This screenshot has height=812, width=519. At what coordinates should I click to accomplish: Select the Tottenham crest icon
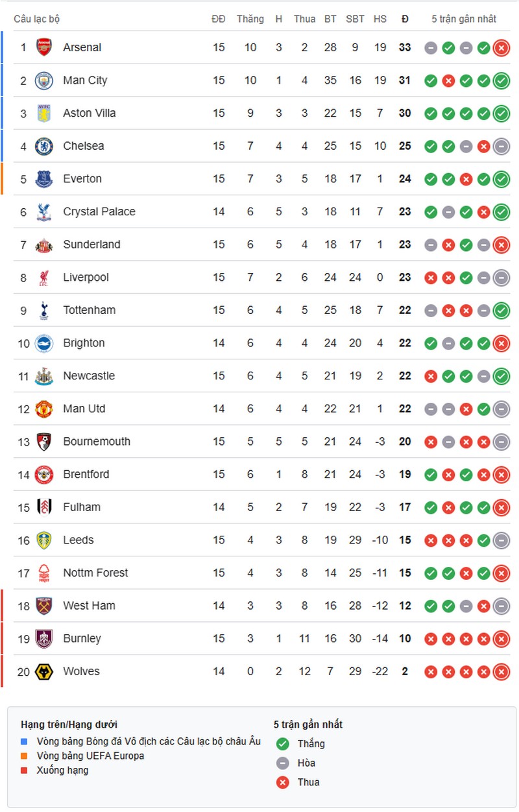pyautogui.click(x=43, y=310)
